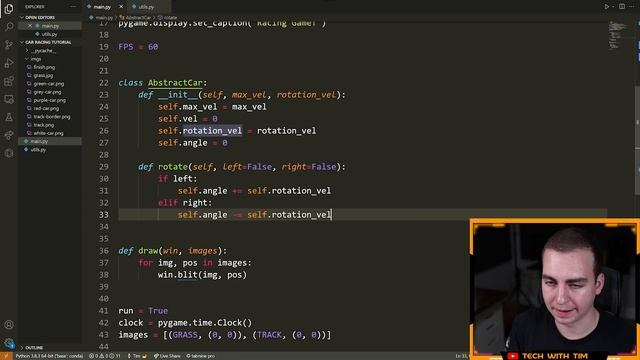Viewport: 640px width, 360px height.
Task: Open purple-car.png in file tree
Action: [x=49, y=100]
